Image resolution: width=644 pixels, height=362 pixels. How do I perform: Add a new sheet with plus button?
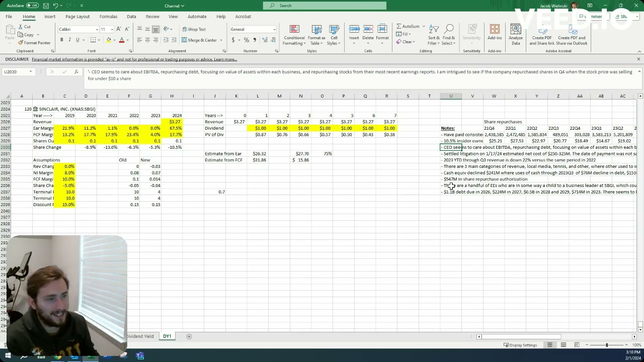point(189,336)
